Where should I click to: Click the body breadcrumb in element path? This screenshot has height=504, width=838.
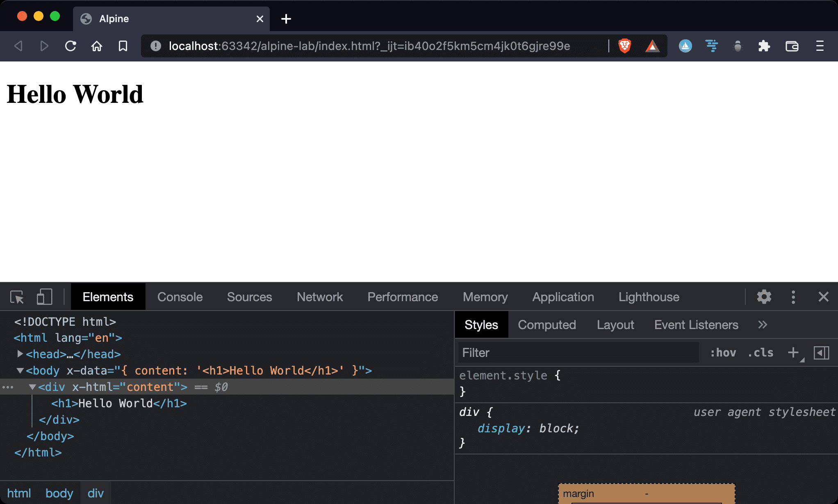(59, 493)
